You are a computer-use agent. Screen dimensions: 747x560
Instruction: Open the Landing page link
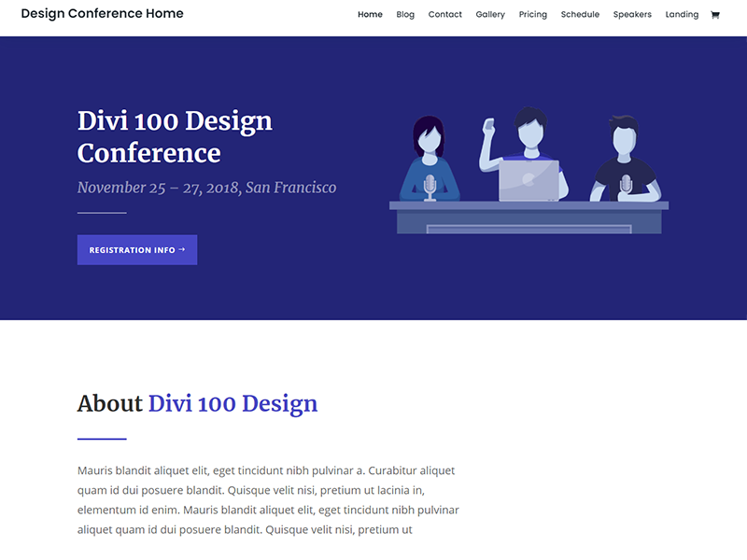[x=682, y=14]
